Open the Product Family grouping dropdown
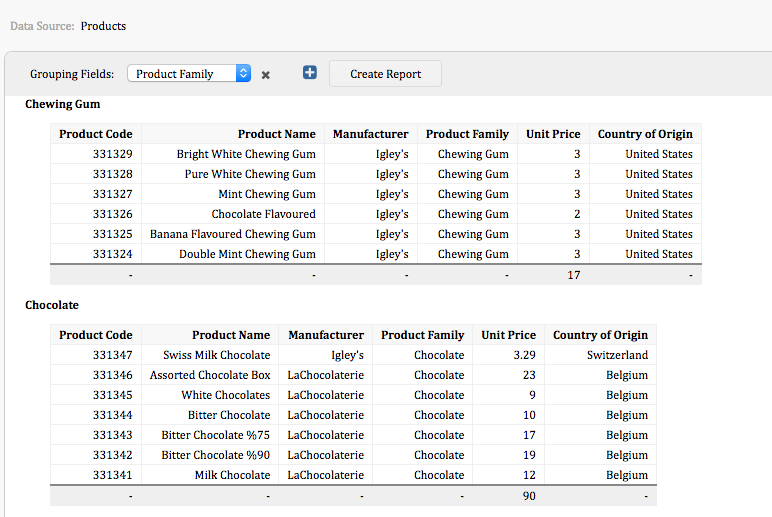The image size is (772, 517). [x=189, y=73]
